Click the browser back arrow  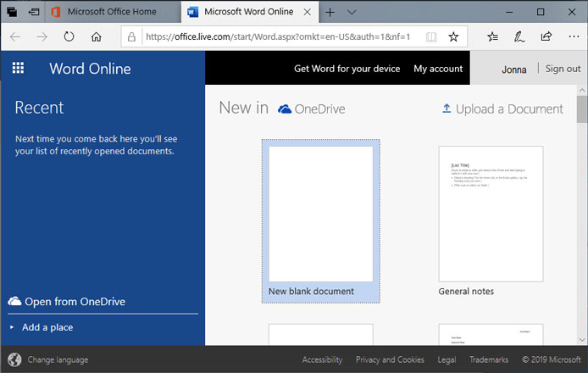15,36
